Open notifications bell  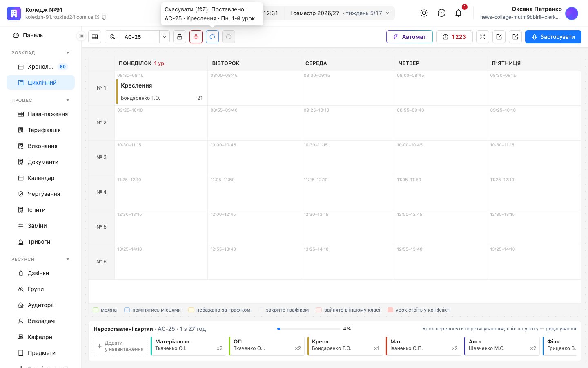459,13
